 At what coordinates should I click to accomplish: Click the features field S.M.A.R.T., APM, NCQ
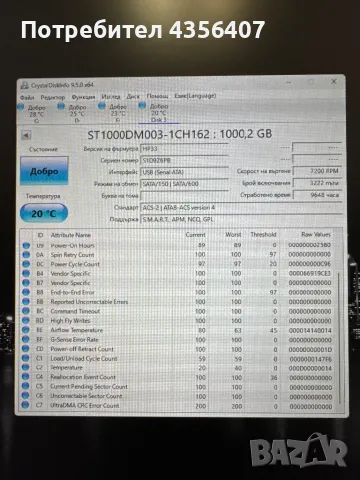click(x=241, y=219)
